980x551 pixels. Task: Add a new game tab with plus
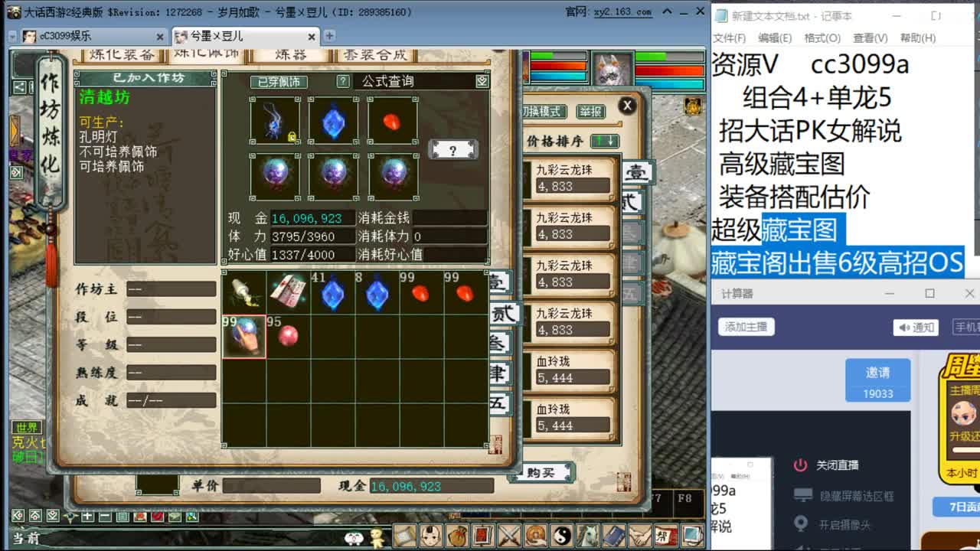(x=329, y=36)
